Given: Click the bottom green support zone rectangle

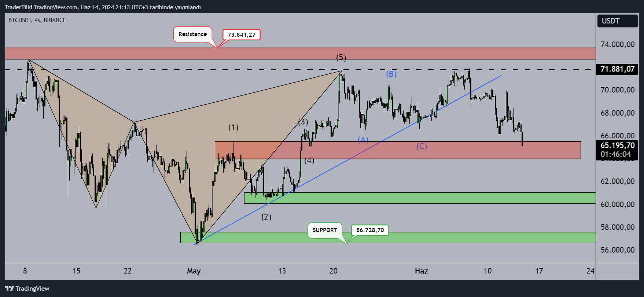Looking at the screenshot, I should pyautogui.click(x=388, y=238).
